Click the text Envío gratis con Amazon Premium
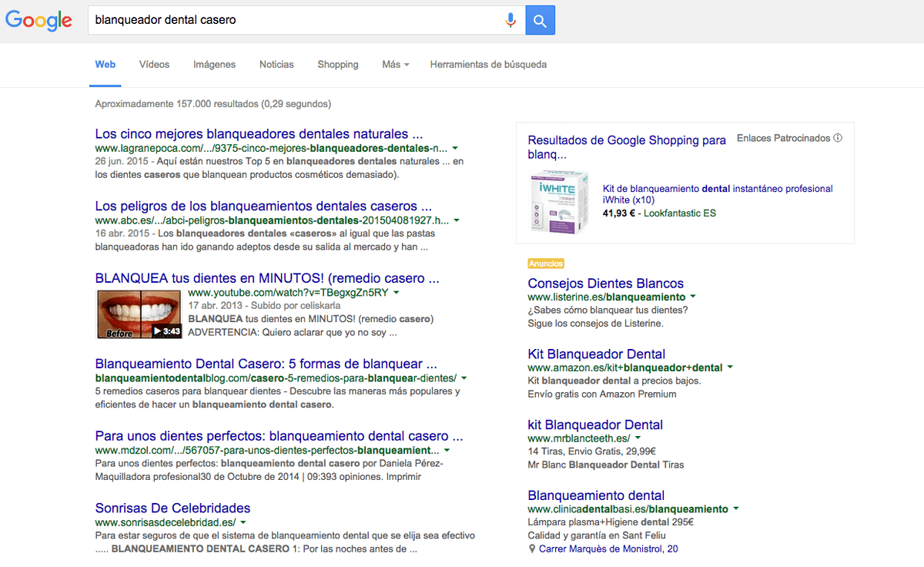The width and height of the screenshot is (924, 567). click(x=602, y=394)
